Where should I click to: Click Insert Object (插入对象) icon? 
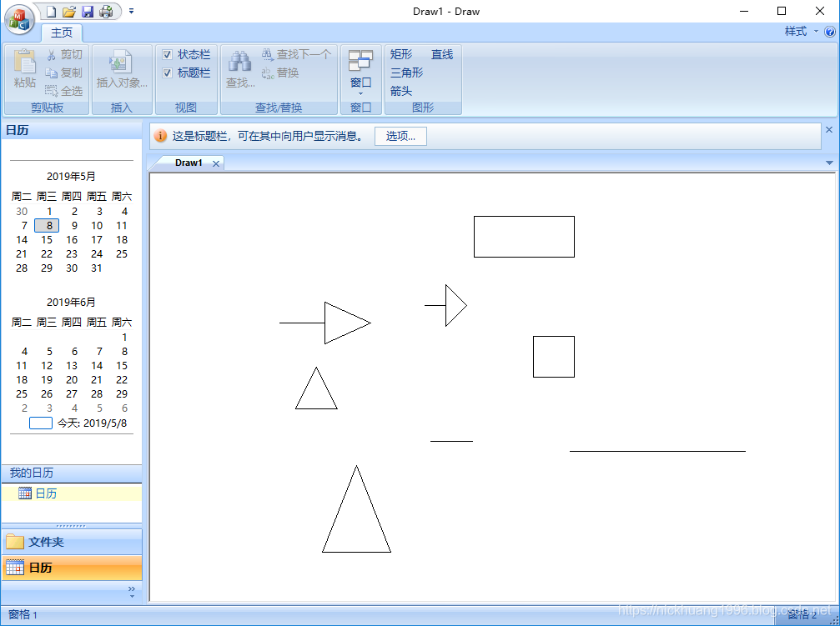(x=122, y=68)
